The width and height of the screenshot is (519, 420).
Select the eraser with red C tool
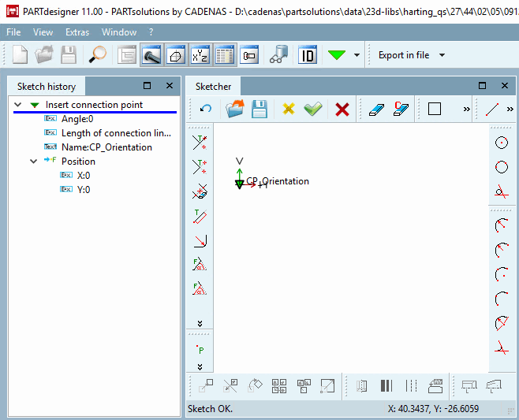click(401, 109)
